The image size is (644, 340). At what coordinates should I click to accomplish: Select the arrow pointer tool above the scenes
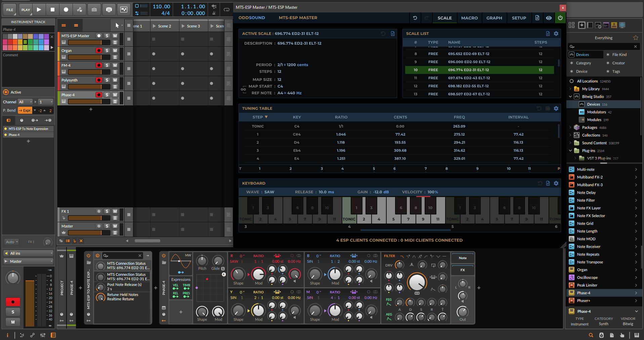click(x=118, y=25)
